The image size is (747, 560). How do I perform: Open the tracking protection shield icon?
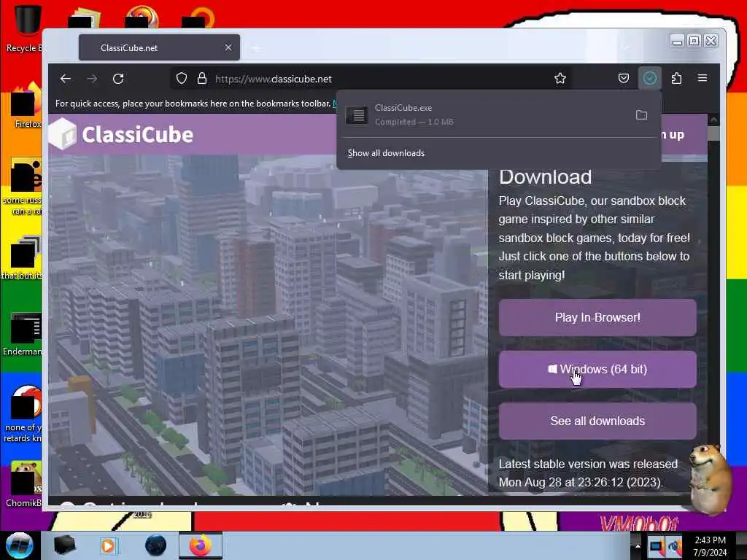click(x=181, y=78)
